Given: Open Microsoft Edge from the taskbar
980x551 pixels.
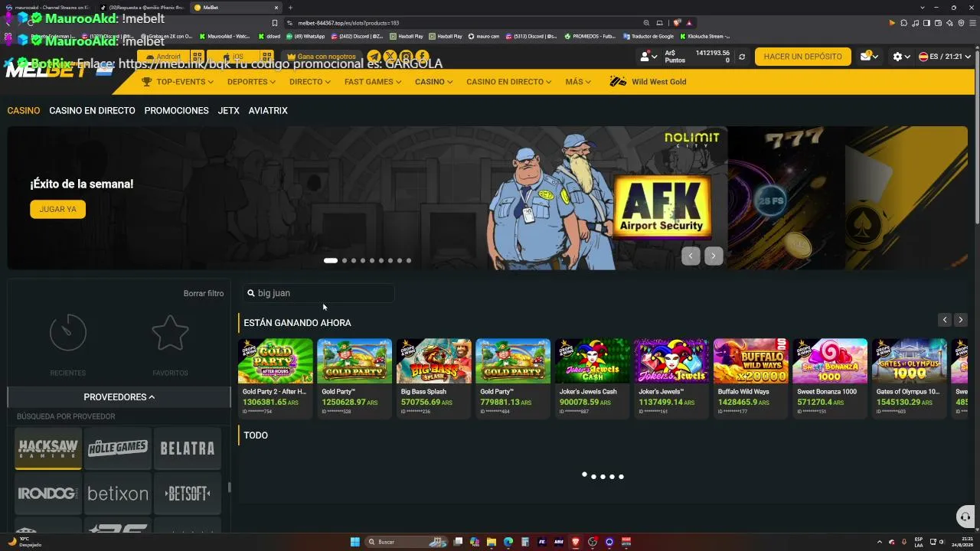Looking at the screenshot, I should click(508, 542).
